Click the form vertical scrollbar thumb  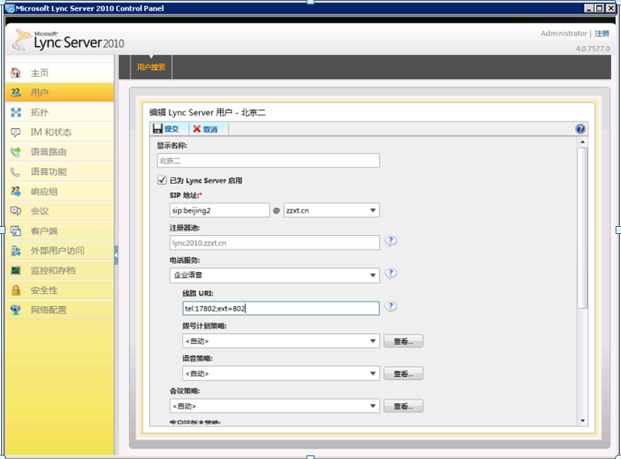point(582,228)
